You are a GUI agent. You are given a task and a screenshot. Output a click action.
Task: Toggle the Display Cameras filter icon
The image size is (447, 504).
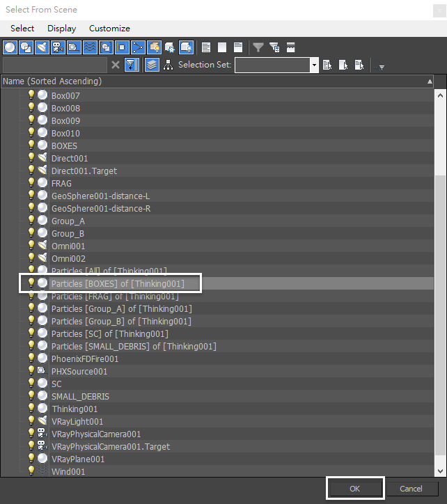58,47
